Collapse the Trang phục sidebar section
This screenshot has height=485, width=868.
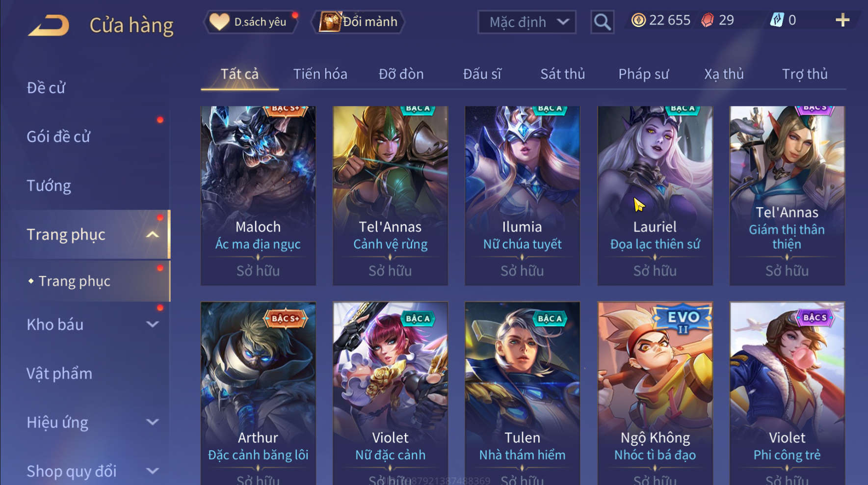[153, 235]
